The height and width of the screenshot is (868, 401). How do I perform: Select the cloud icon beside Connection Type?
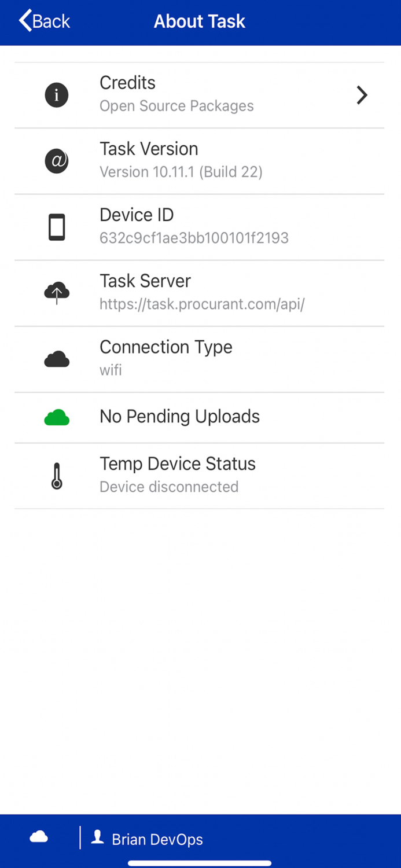tap(56, 359)
